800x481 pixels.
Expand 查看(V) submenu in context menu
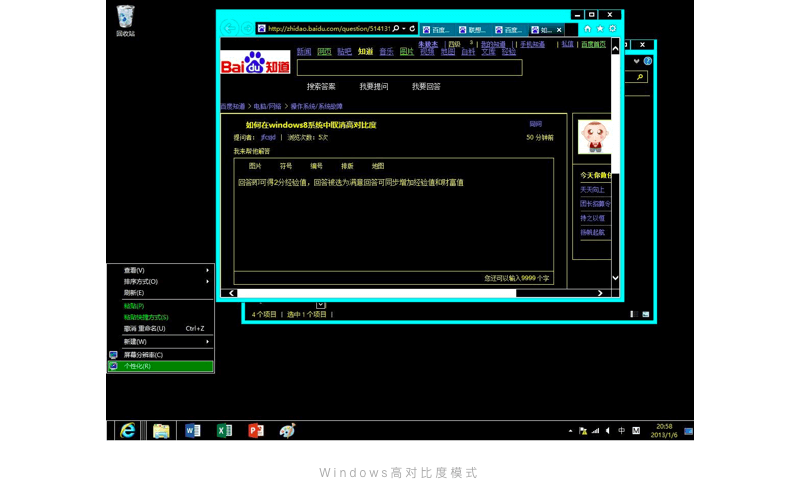160,270
